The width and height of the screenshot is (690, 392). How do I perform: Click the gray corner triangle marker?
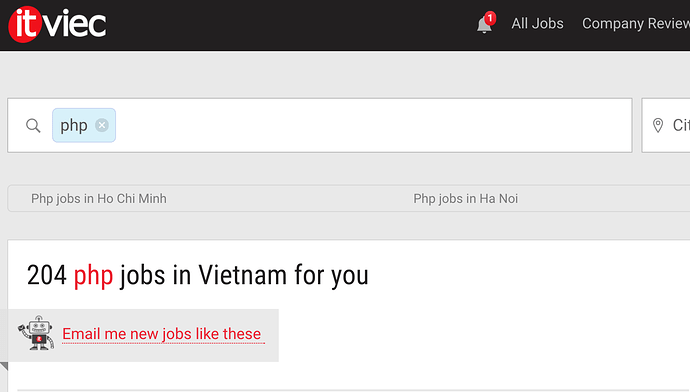[x=4, y=366]
